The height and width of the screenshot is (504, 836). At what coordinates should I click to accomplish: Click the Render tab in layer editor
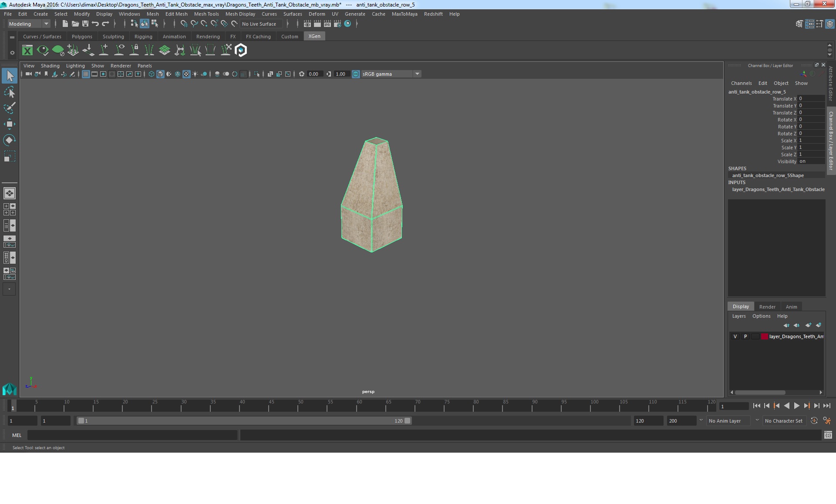point(767,307)
